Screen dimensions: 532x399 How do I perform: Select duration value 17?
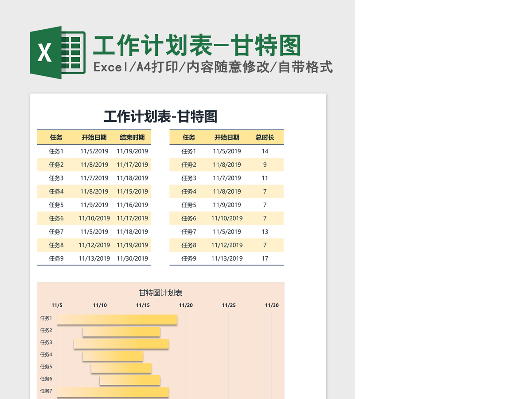pos(265,258)
